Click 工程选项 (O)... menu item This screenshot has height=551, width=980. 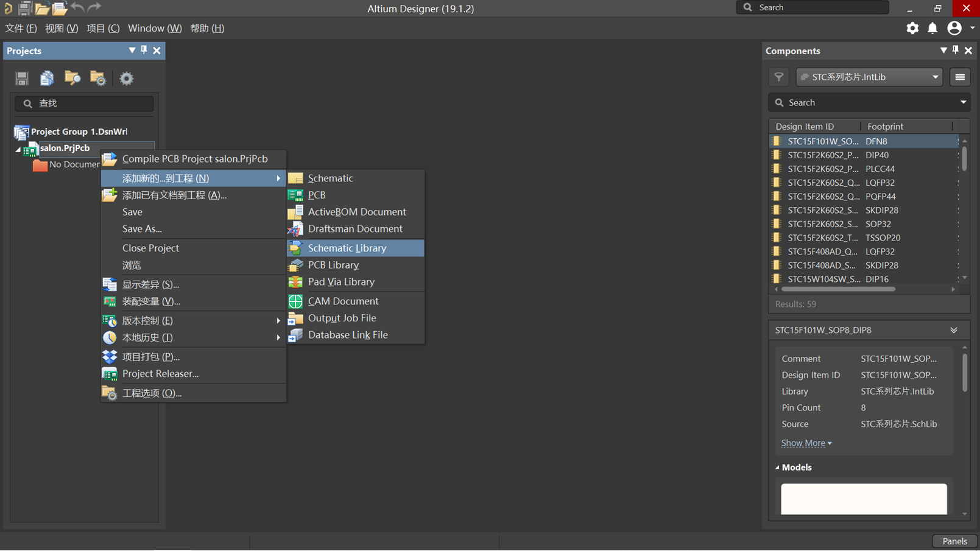pyautogui.click(x=193, y=393)
